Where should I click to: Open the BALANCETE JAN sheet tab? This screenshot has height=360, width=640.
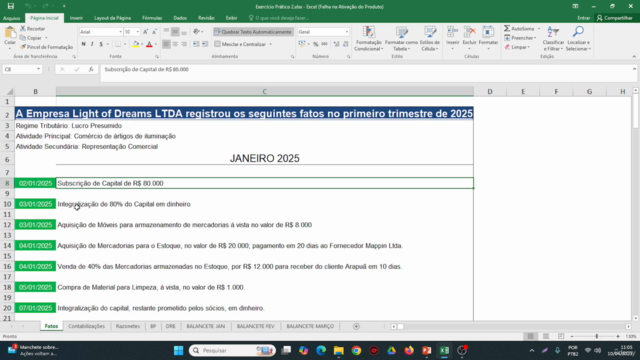point(206,326)
